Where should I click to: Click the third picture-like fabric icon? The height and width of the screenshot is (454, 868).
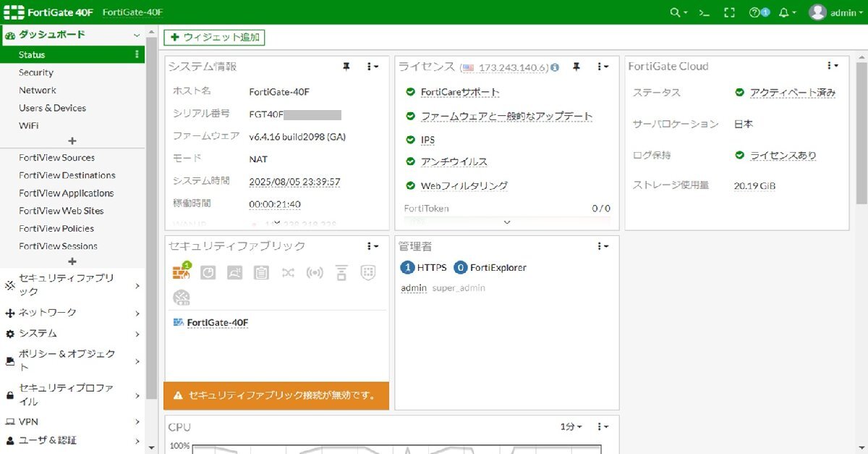point(234,273)
